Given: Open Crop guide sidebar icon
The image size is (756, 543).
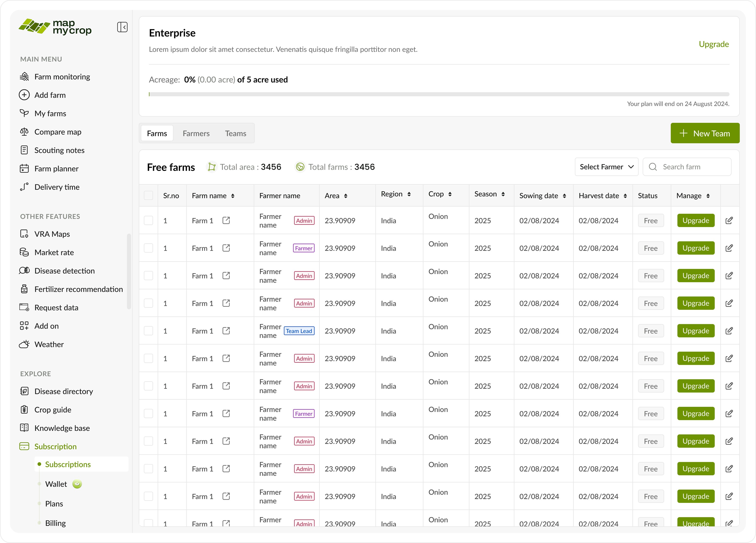Looking at the screenshot, I should click(x=24, y=409).
